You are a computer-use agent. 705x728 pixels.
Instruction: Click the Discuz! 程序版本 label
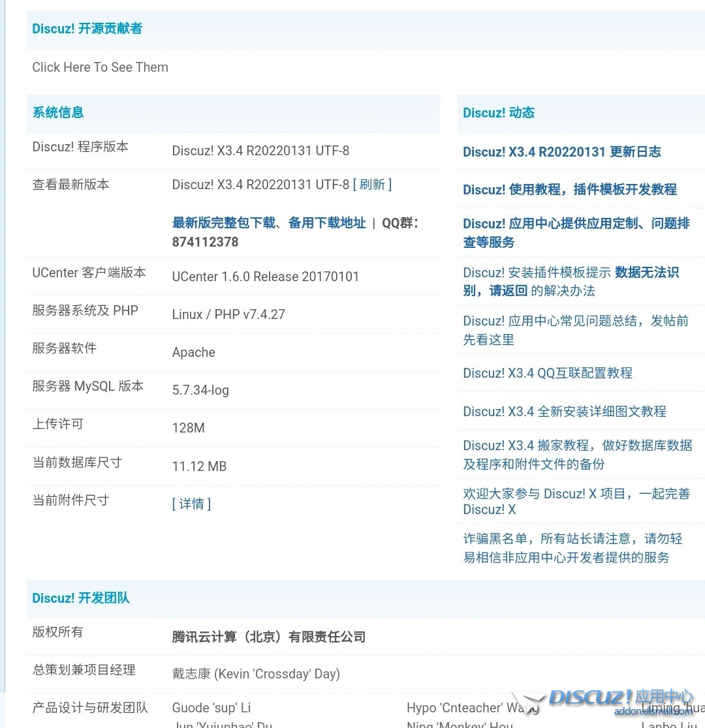coord(80,147)
